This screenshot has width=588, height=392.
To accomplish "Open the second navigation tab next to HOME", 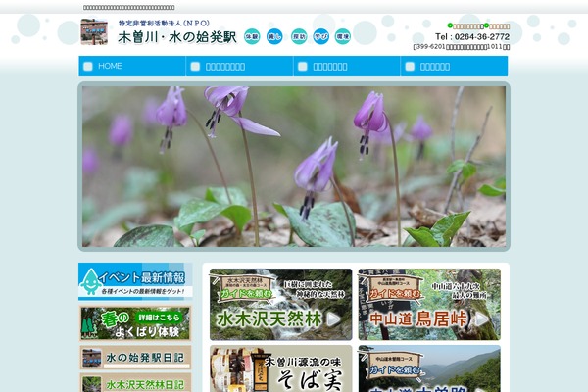I will [240, 67].
